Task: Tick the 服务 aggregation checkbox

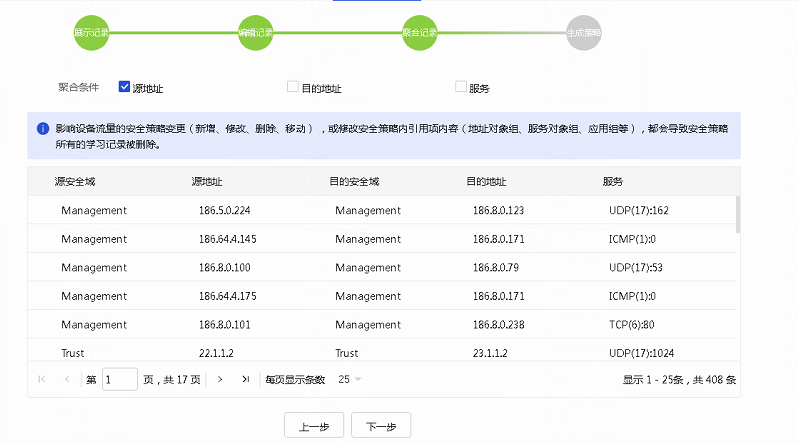Action: 461,87
